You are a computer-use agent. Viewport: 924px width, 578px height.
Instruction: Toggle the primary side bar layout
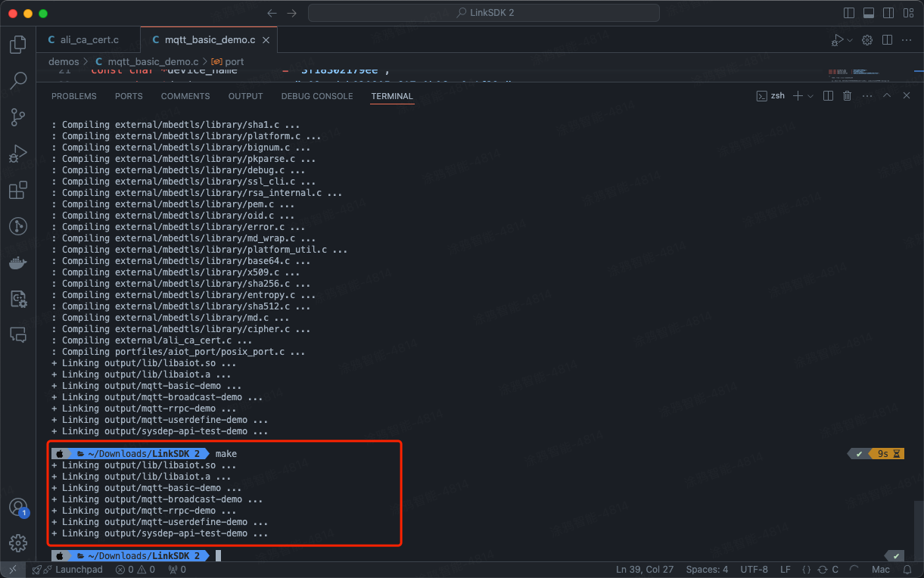(849, 13)
